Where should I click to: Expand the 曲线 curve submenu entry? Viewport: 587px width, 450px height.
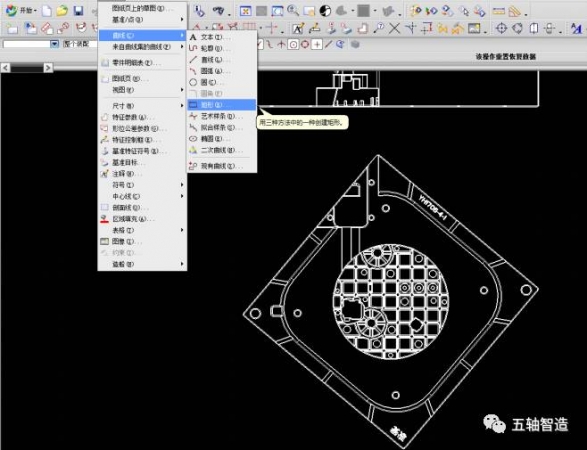pos(142,36)
